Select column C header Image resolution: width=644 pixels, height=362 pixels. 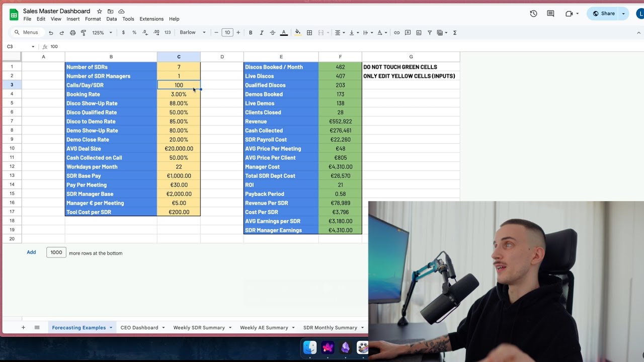(179, 57)
